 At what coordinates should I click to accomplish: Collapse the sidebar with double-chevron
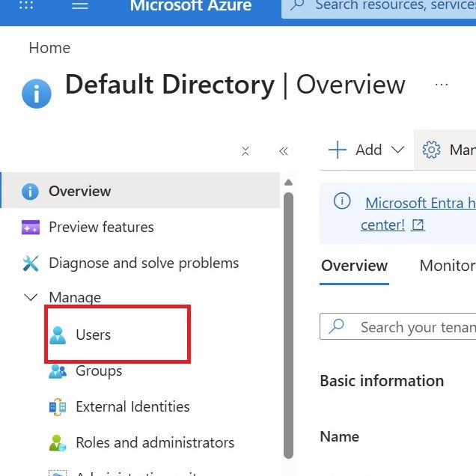[284, 151]
